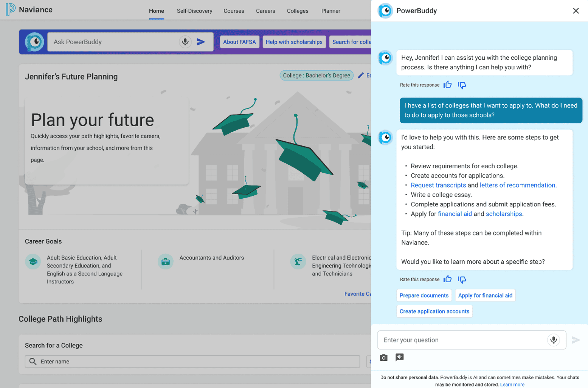Click the About FAFSA suggestion button
This screenshot has width=588, height=388.
point(239,42)
